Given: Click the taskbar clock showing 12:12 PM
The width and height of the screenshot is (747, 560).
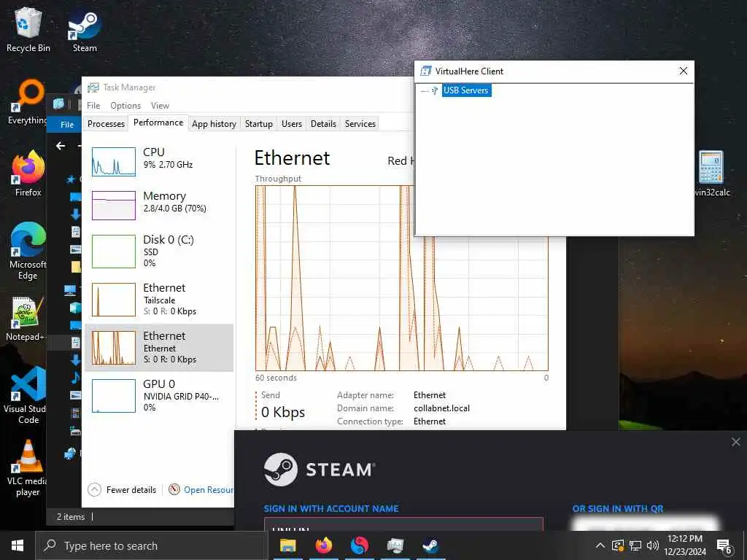Looking at the screenshot, I should coord(685,545).
